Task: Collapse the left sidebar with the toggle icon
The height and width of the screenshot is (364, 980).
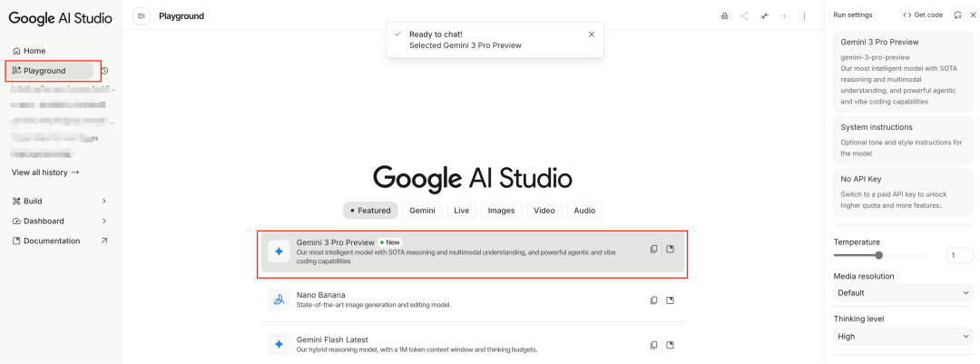Action: [141, 15]
